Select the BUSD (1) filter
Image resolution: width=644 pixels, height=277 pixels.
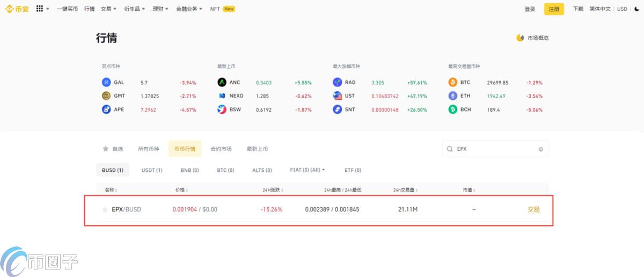coord(113,170)
